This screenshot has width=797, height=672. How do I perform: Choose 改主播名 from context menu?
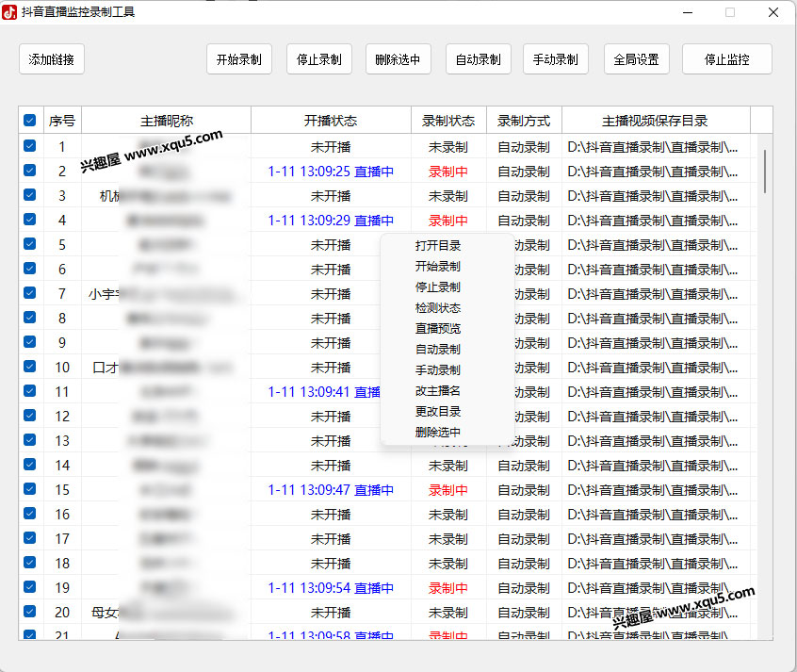(x=438, y=391)
